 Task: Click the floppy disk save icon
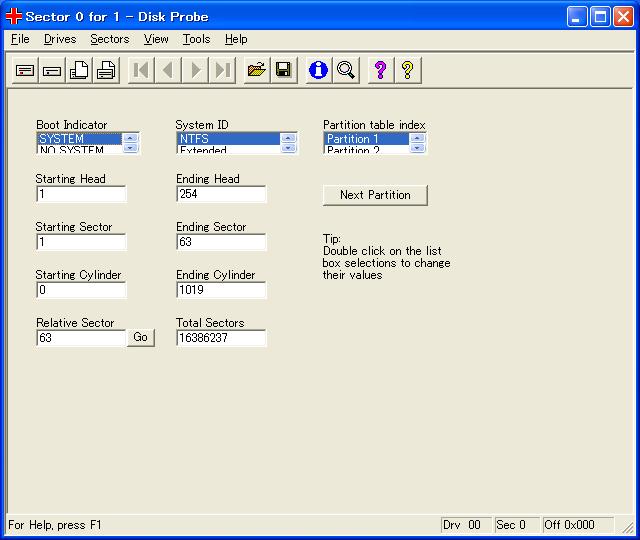[x=284, y=70]
